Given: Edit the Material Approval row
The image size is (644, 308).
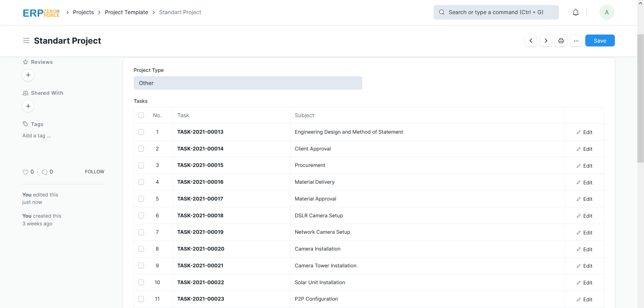Looking at the screenshot, I should click(x=584, y=199).
